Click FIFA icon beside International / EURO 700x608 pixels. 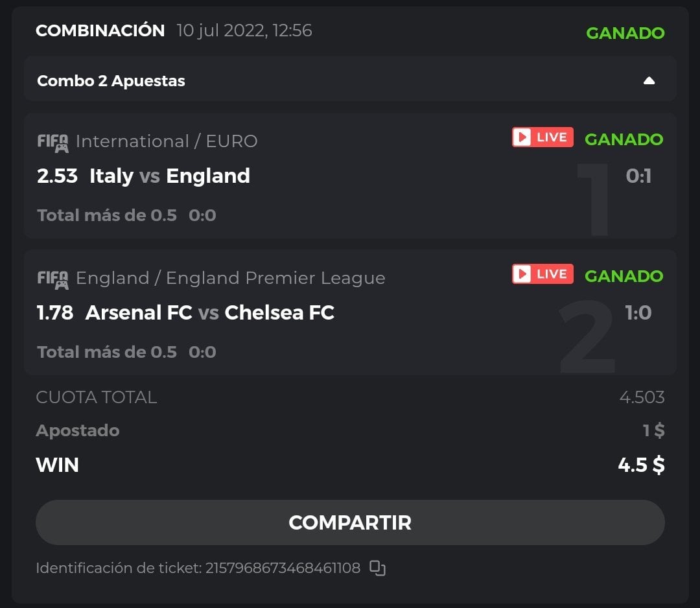coord(52,142)
